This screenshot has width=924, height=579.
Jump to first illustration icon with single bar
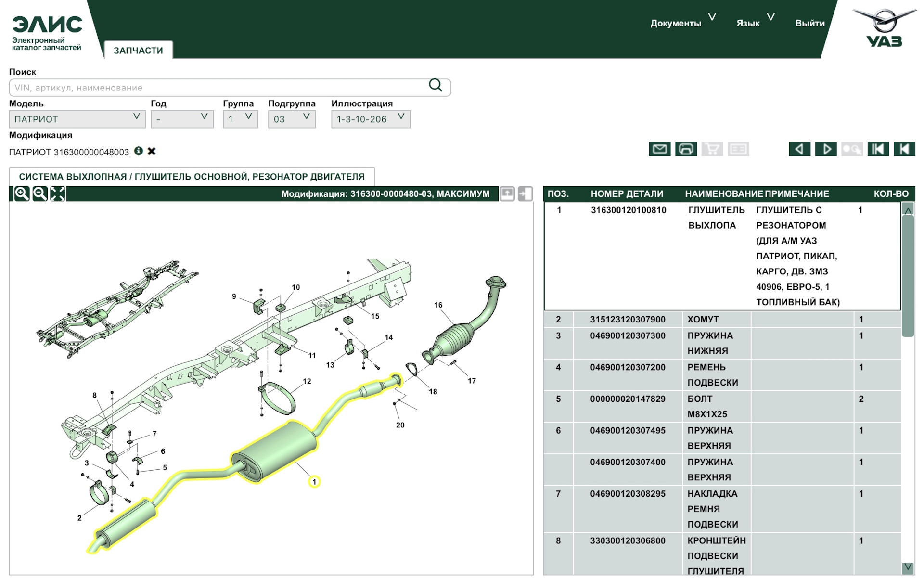pos(904,149)
